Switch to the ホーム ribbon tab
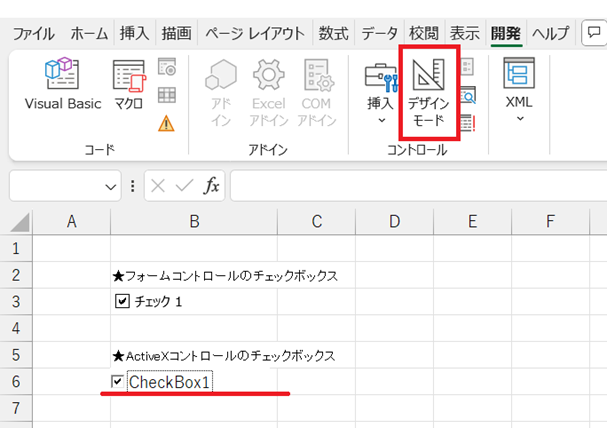Screen dimensions: 607x428 (x=90, y=33)
